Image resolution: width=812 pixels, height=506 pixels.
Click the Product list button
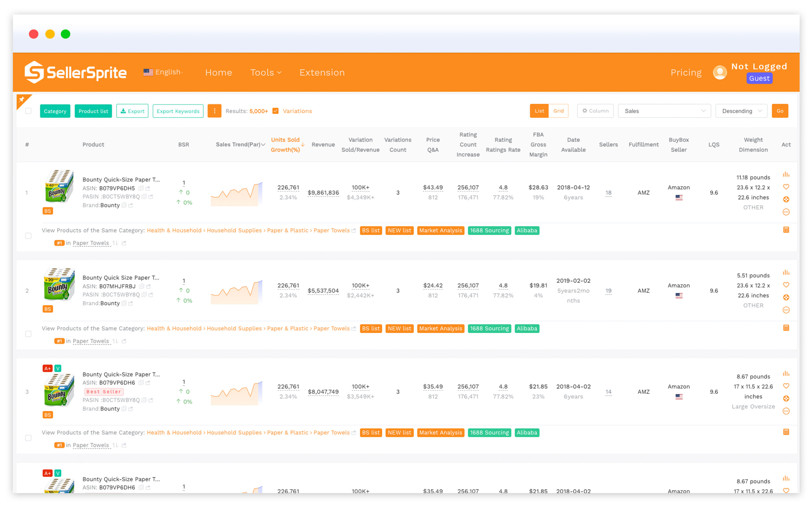point(93,111)
